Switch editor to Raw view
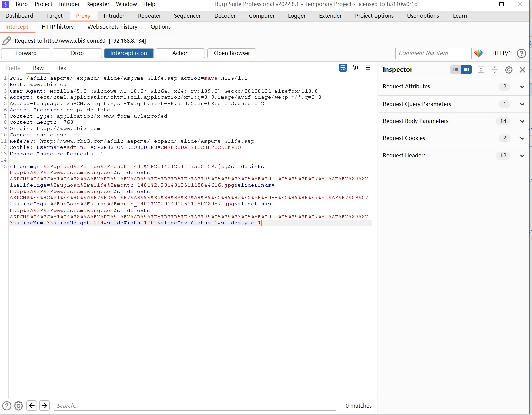532x415 pixels. click(38, 68)
